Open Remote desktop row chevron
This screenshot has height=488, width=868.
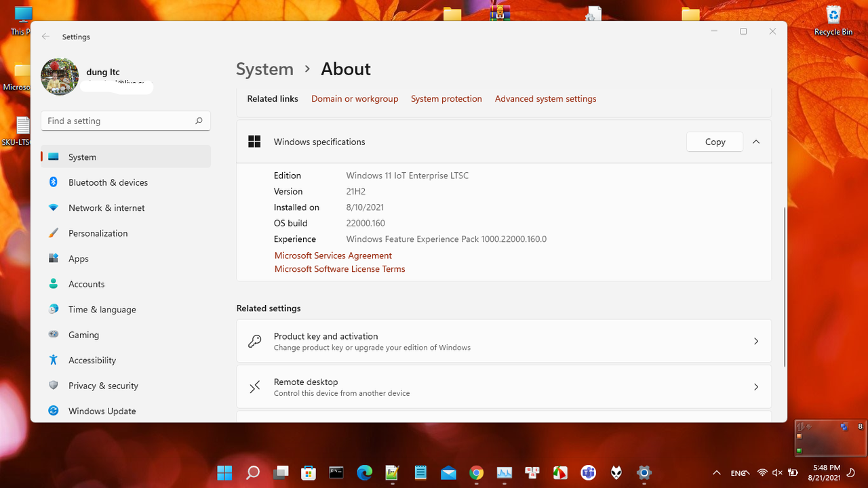coord(756,387)
